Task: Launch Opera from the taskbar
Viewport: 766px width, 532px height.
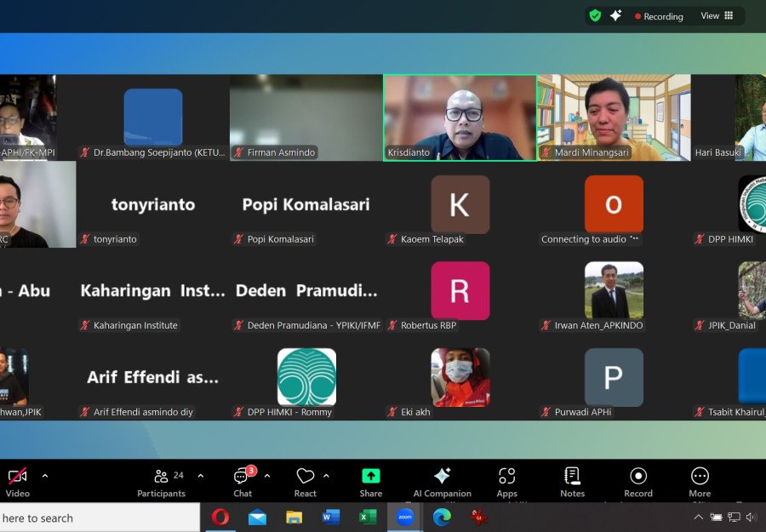Action: click(x=220, y=518)
